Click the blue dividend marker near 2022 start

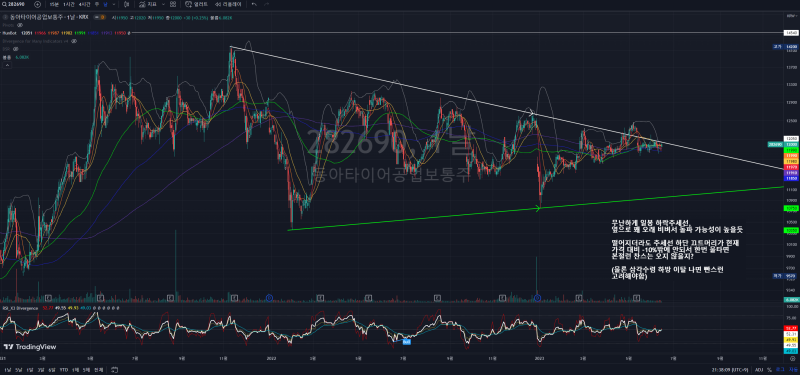click(270, 297)
